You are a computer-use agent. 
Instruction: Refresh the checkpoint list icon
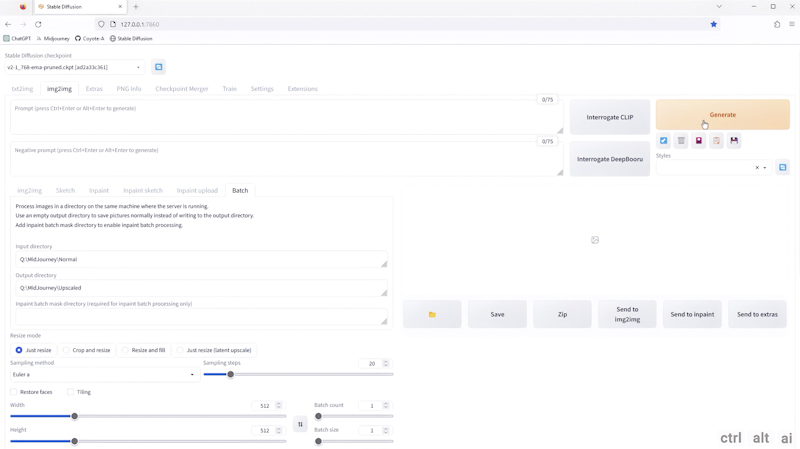tap(159, 67)
